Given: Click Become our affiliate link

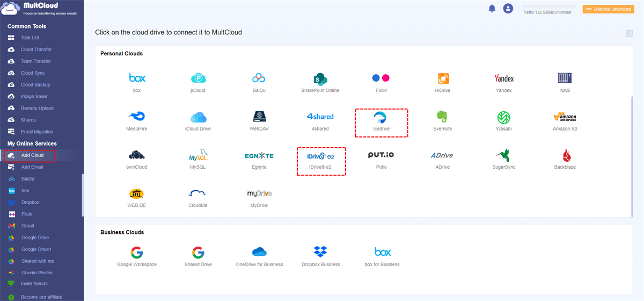Looking at the screenshot, I should [x=41, y=297].
